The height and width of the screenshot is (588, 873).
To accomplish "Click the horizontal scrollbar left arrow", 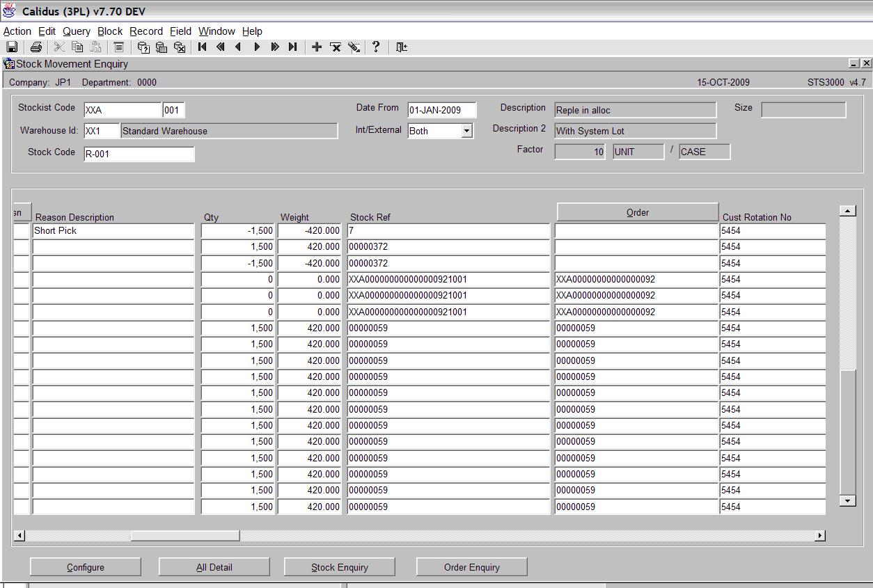I will tap(19, 535).
